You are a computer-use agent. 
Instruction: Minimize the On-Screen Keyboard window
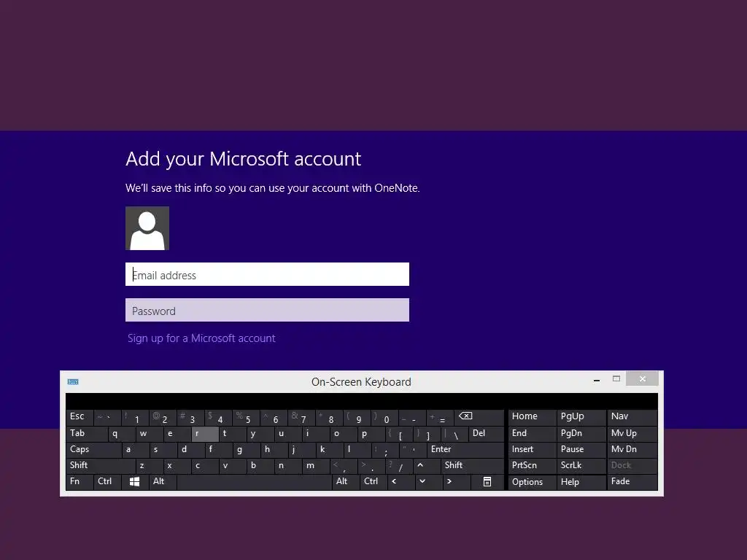(597, 379)
